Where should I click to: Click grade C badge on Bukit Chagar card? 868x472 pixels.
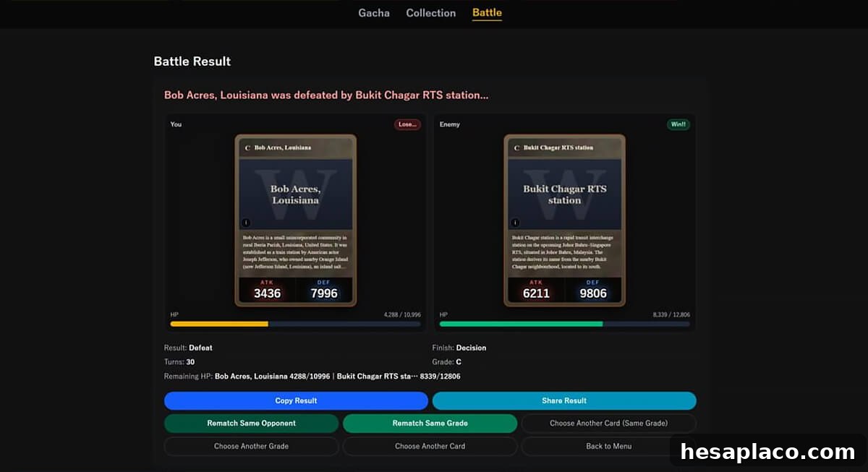(516, 147)
